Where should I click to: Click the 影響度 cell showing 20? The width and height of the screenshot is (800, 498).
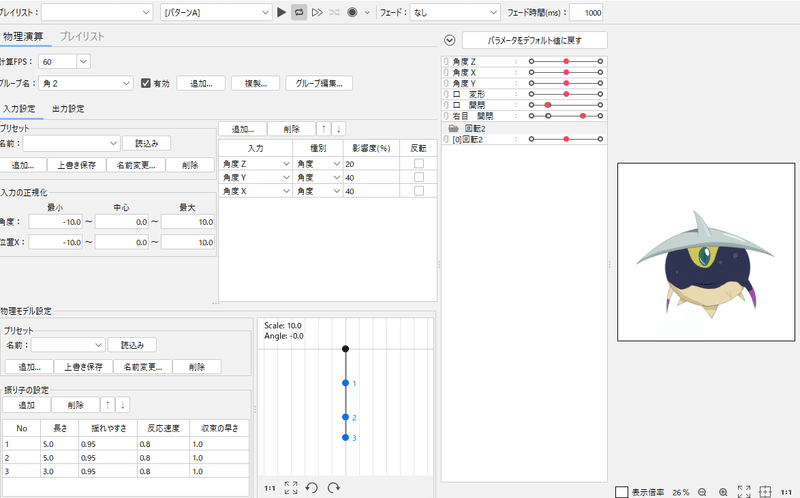371,164
